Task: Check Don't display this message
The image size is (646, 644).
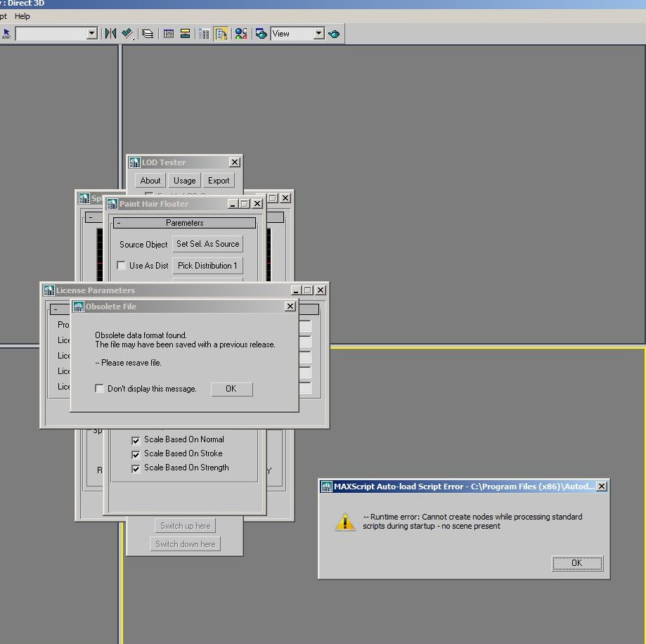Action: [x=99, y=389]
